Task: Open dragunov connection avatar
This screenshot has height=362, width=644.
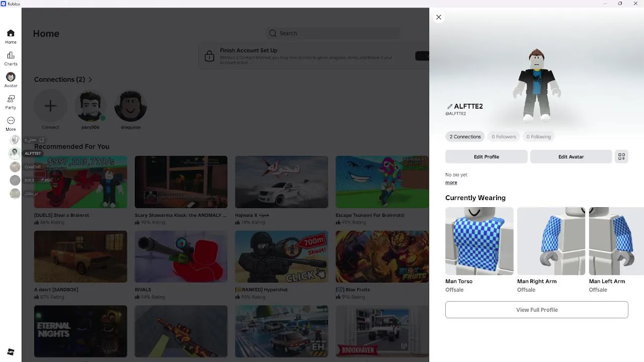Action: click(131, 106)
